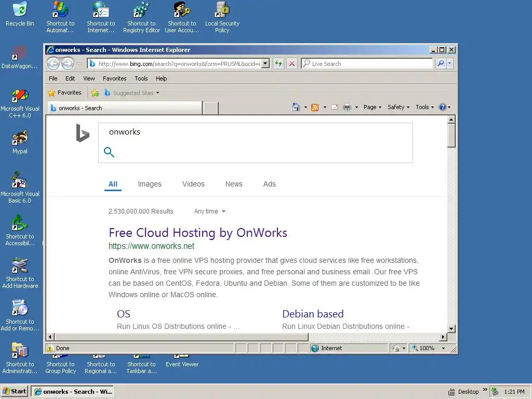Open the Home page icon
The width and height of the screenshot is (532, 399).
click(296, 107)
